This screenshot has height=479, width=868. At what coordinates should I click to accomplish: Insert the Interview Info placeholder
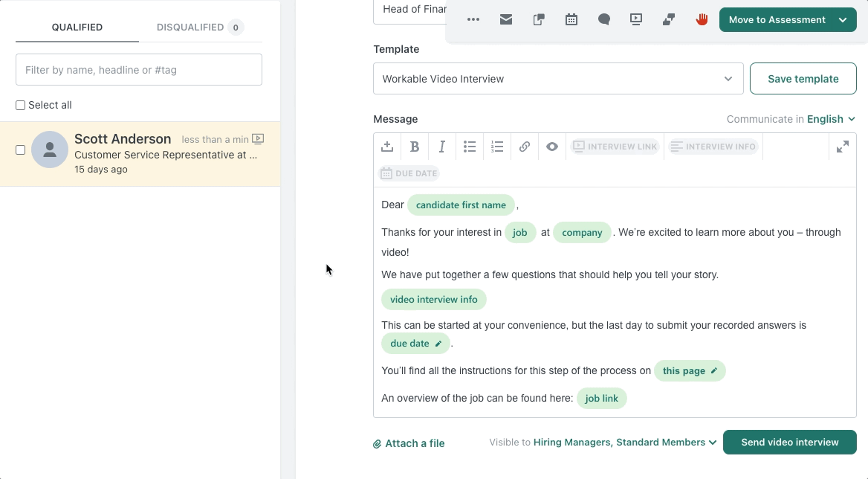713,147
